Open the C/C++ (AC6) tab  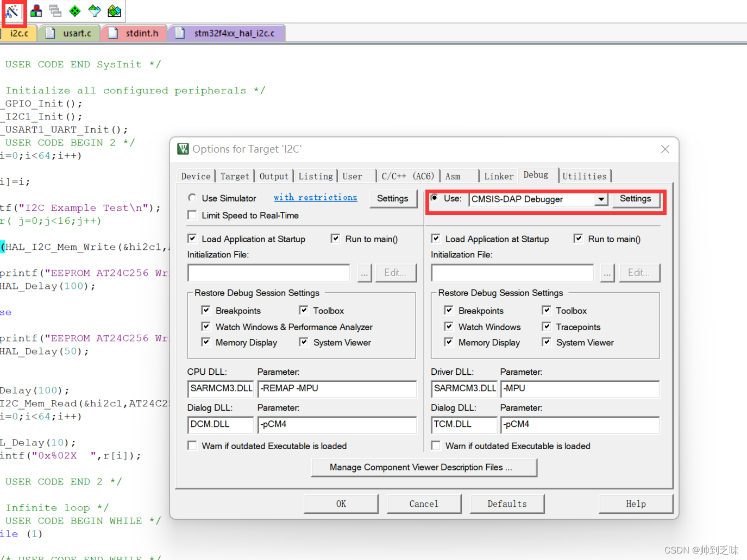coord(407,176)
